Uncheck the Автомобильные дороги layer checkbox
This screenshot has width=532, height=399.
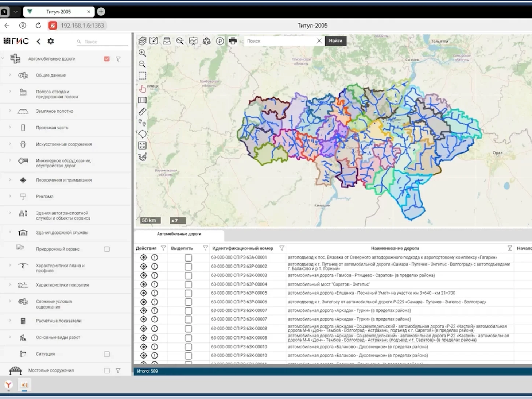(107, 59)
